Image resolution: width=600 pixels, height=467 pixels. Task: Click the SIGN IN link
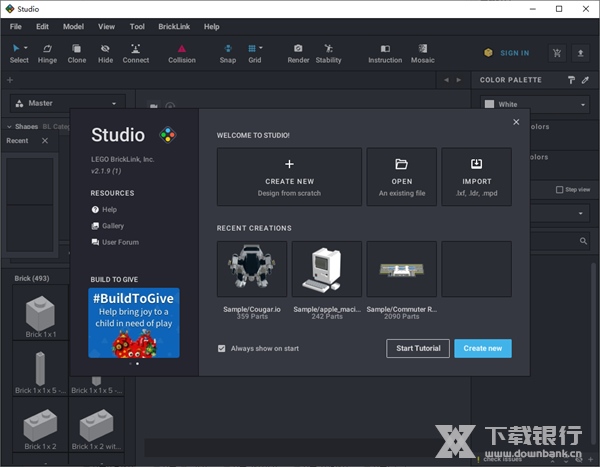[515, 53]
